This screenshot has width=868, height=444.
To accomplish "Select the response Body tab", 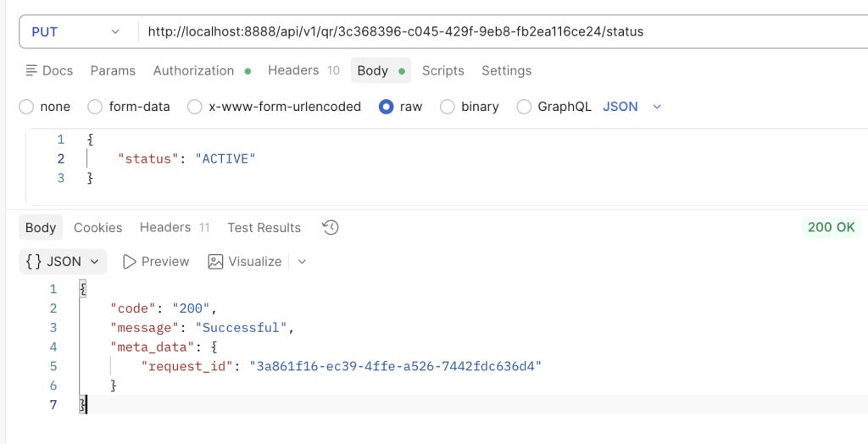I will tap(41, 228).
